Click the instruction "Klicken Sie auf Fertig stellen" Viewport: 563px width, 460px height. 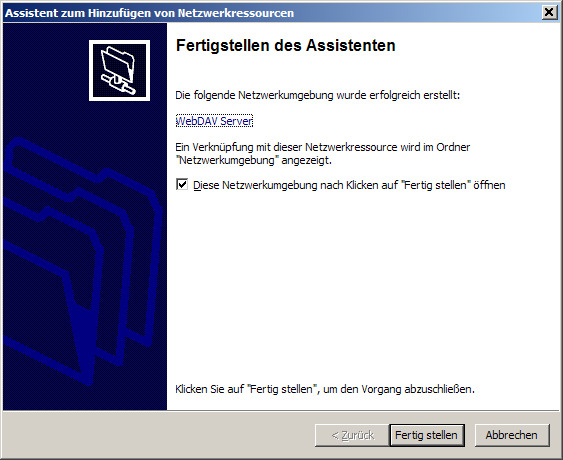click(x=325, y=389)
